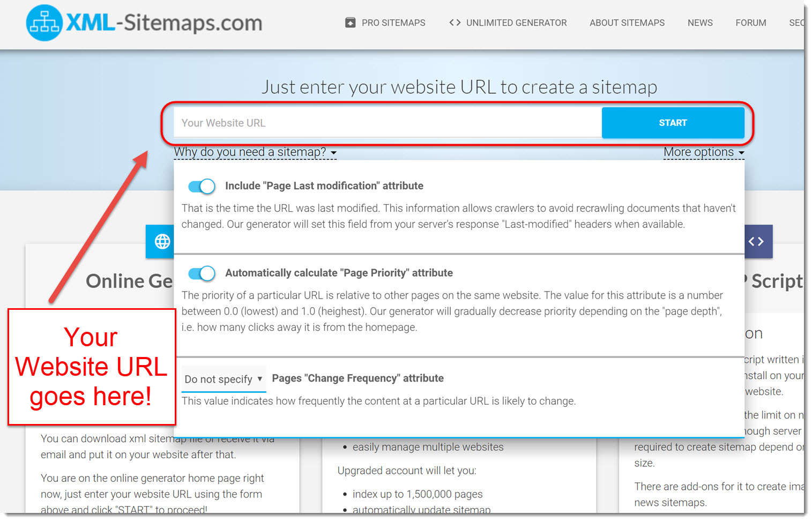812x521 pixels.
Task: Expand Why do you need a sitemap
Action: pos(255,152)
